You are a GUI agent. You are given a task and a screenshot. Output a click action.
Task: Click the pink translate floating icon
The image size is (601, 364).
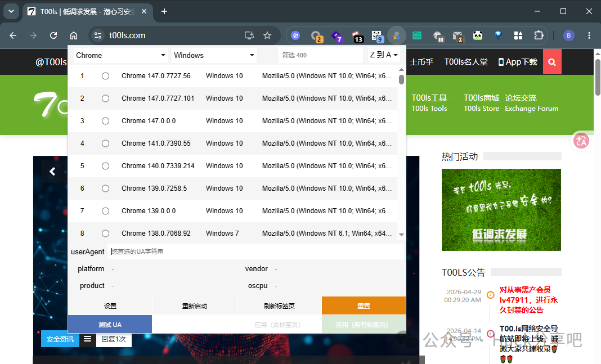click(581, 141)
